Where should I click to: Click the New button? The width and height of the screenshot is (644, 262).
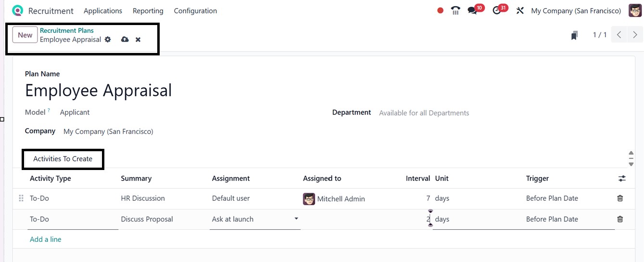tap(25, 35)
